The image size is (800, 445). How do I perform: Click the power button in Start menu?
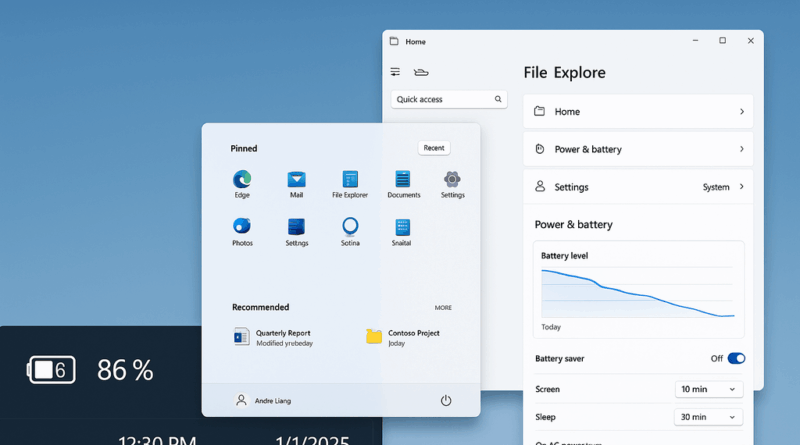point(446,401)
